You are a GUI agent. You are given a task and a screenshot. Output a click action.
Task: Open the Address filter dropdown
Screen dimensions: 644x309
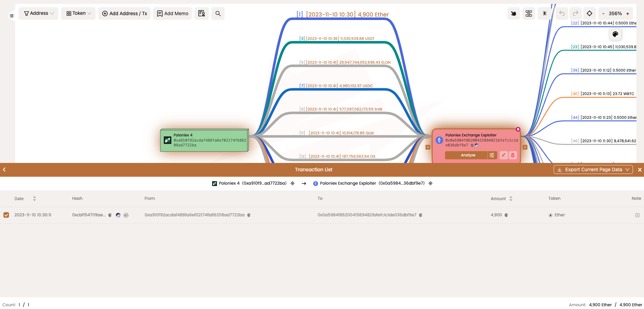[39, 13]
